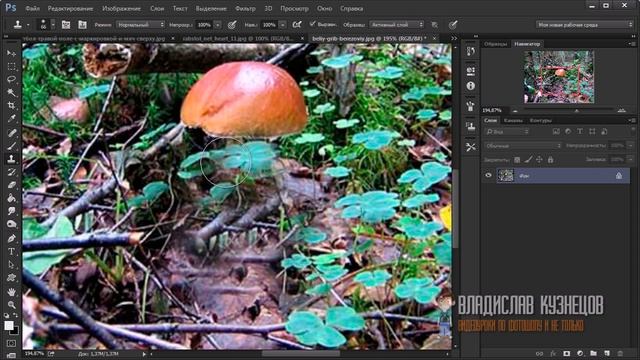Open the 'Изображение' menu
The width and height of the screenshot is (640, 360).
click(121, 8)
